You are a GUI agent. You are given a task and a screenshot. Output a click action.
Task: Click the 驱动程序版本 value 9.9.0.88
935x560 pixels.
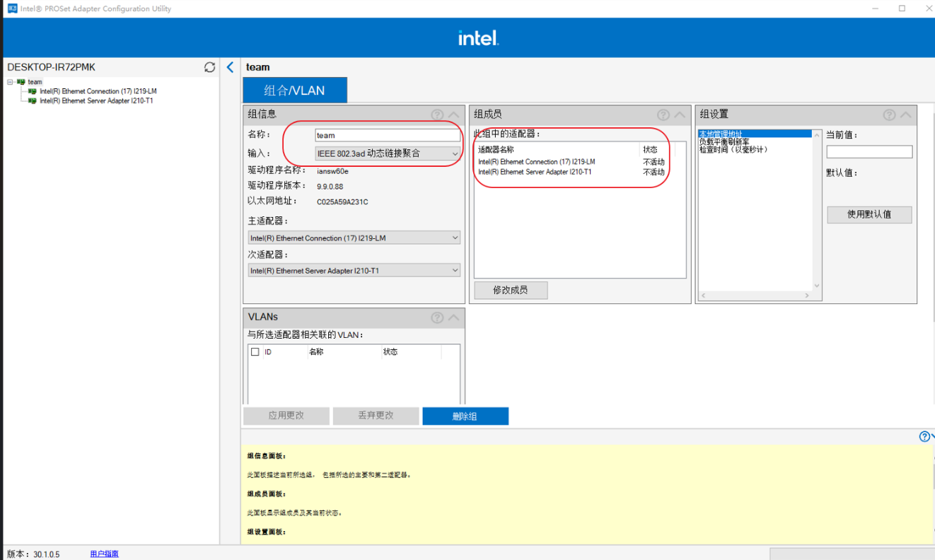click(x=330, y=187)
